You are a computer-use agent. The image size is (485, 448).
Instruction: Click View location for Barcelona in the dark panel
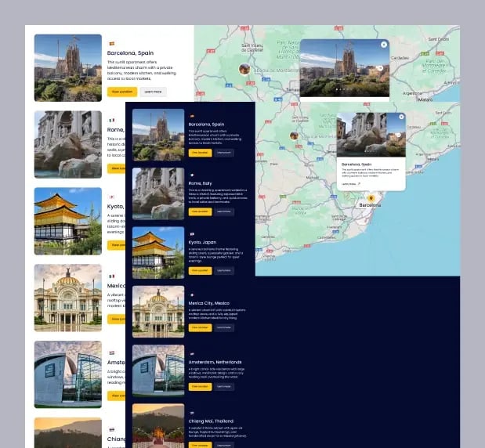point(200,153)
